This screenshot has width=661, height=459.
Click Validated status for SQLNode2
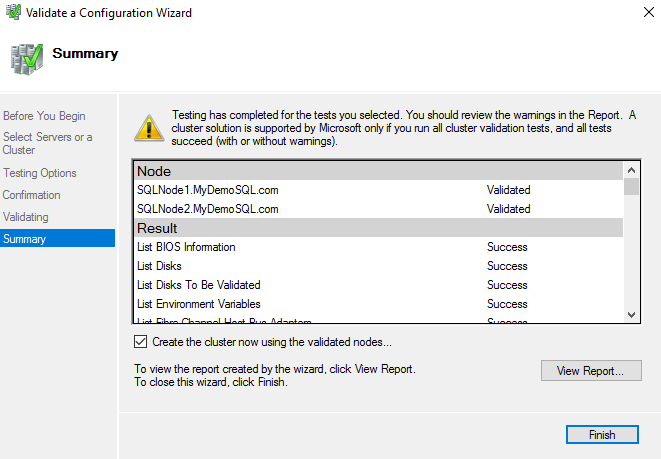[x=508, y=209]
